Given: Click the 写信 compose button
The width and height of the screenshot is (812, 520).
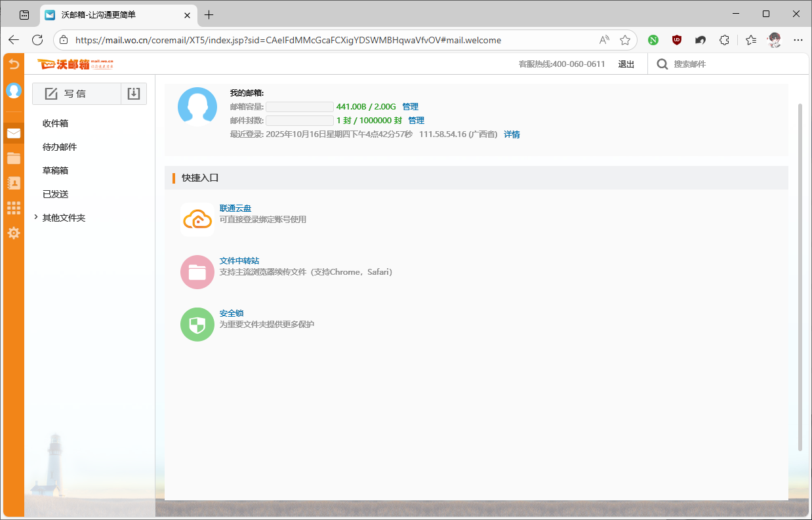Looking at the screenshot, I should 76,94.
